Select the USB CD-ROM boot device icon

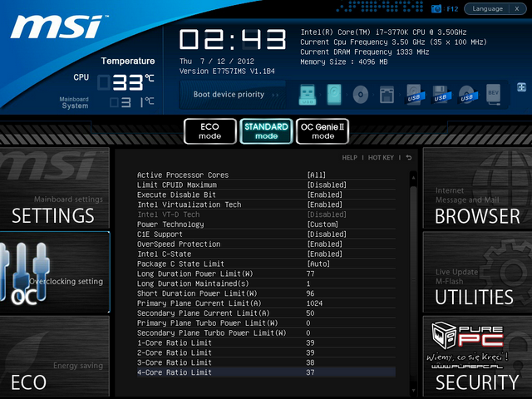pos(467,95)
